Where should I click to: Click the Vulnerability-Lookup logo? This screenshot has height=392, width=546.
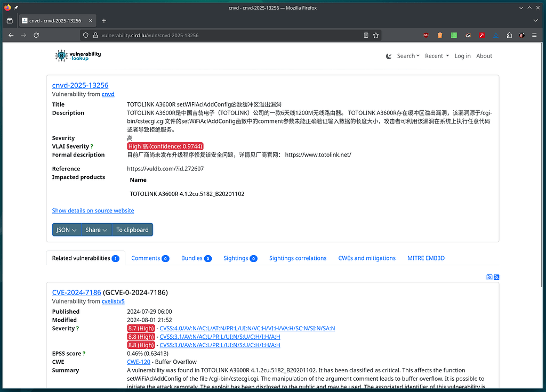click(78, 56)
